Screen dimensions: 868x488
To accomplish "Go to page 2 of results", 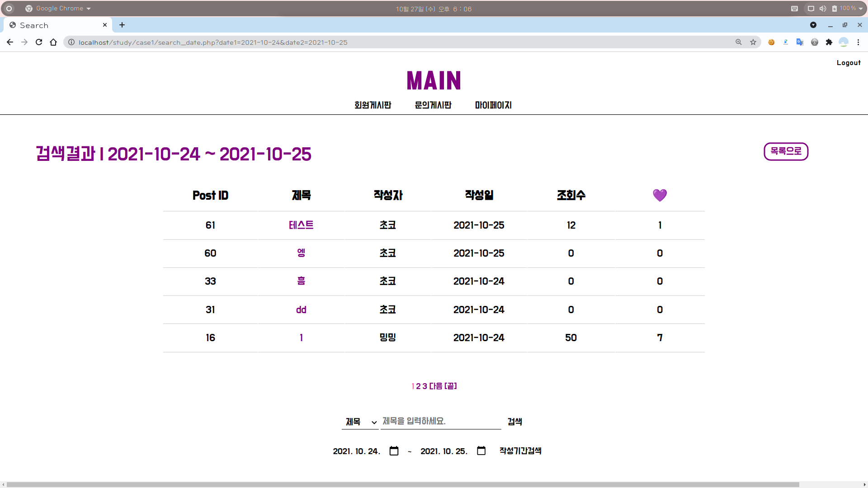I will point(419,386).
